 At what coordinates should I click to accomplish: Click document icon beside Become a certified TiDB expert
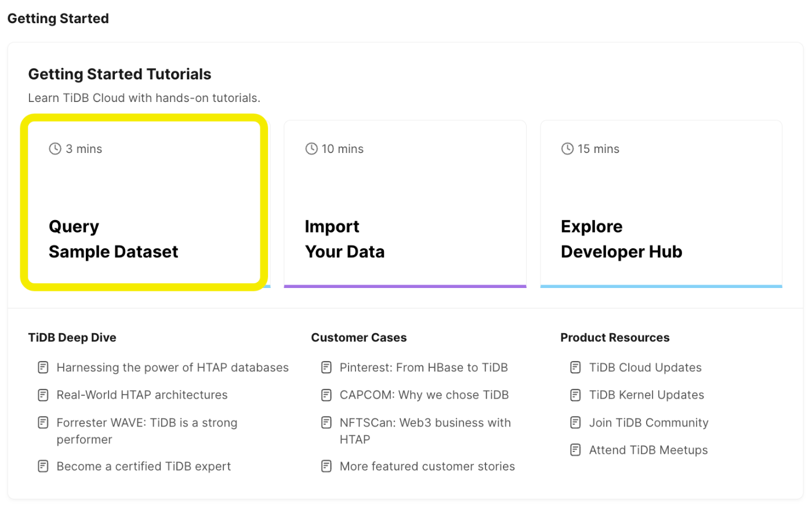(43, 466)
